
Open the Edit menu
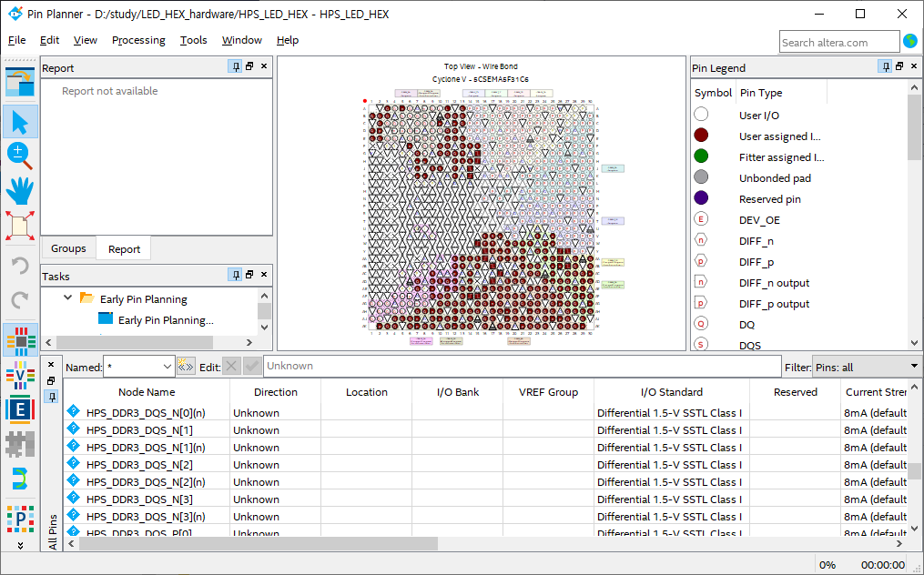pyautogui.click(x=49, y=40)
